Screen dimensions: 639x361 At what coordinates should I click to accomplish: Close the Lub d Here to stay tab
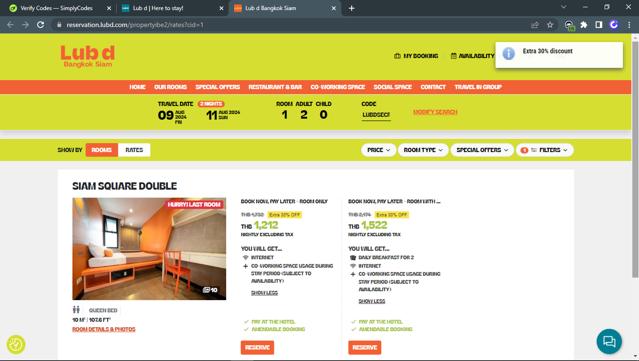(x=221, y=8)
